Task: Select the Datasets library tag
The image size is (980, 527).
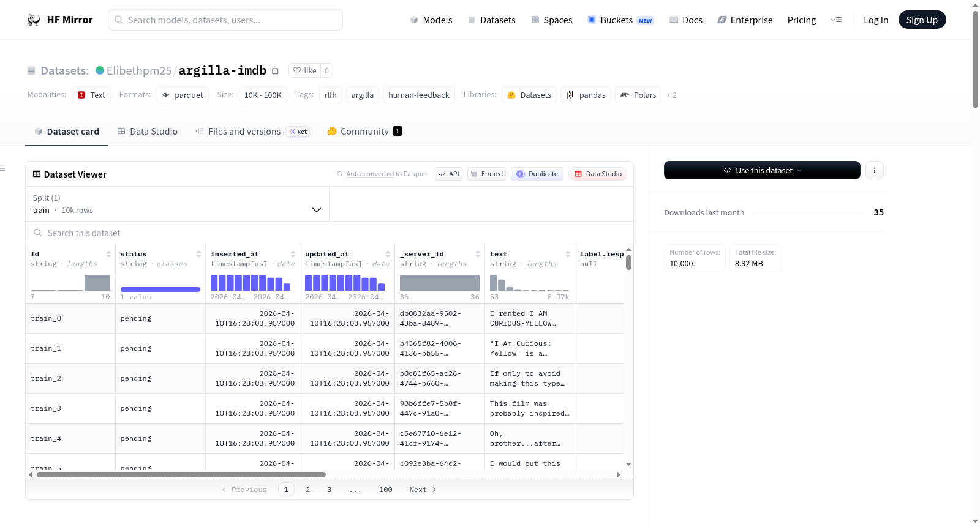Action: coord(529,95)
